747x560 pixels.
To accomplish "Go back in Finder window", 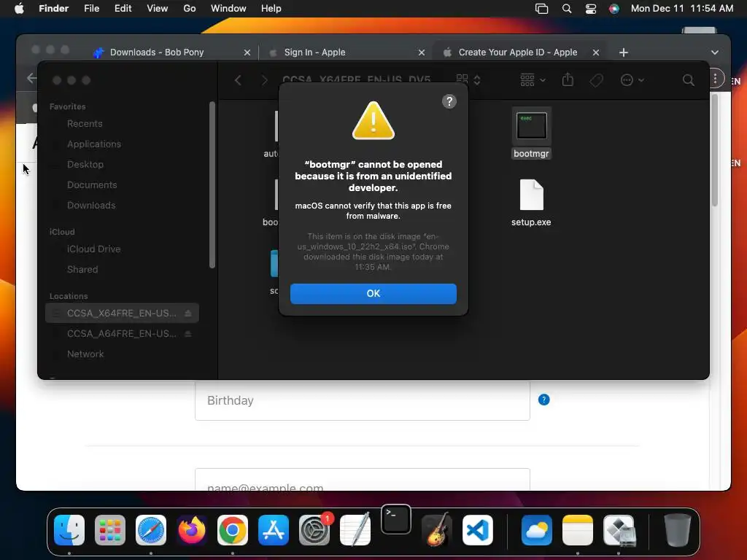I will (x=239, y=80).
